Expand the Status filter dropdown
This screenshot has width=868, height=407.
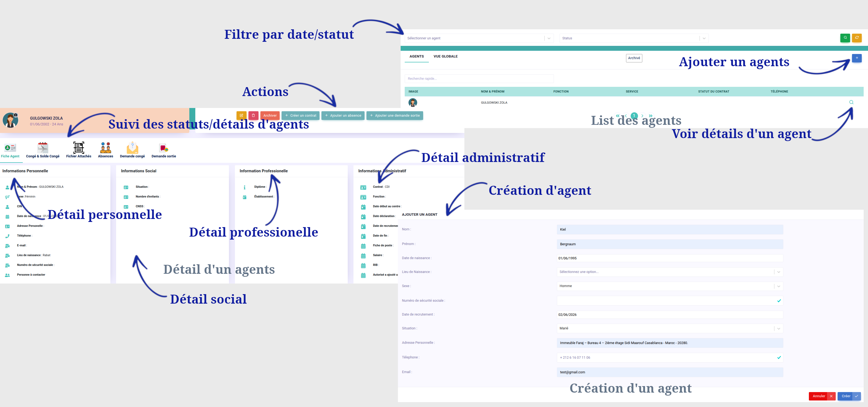tap(634, 38)
